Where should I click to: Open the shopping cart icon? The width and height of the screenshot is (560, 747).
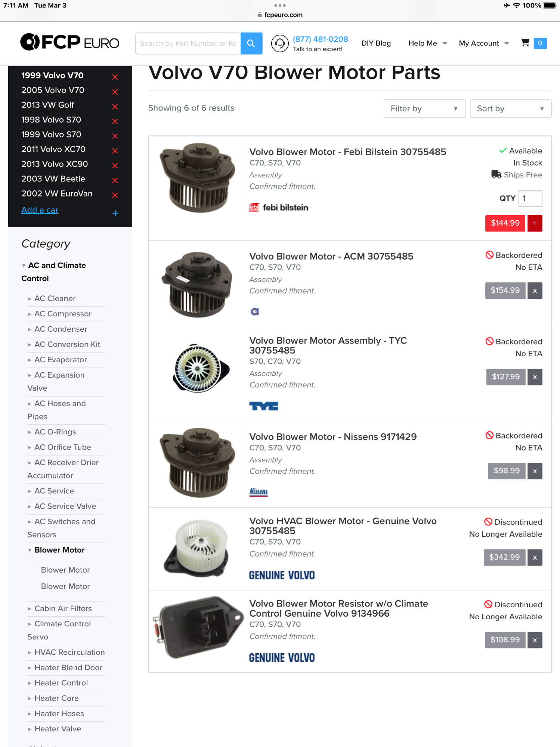(525, 43)
